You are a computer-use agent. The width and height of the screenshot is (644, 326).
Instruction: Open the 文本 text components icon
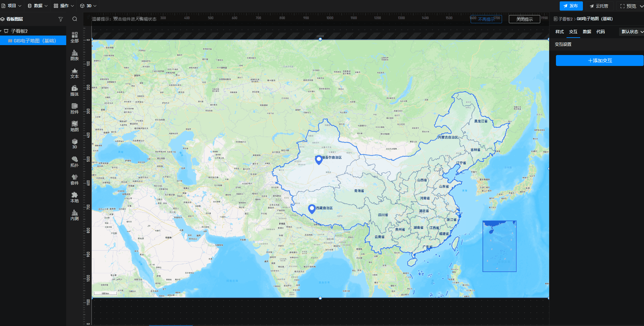coord(74,73)
